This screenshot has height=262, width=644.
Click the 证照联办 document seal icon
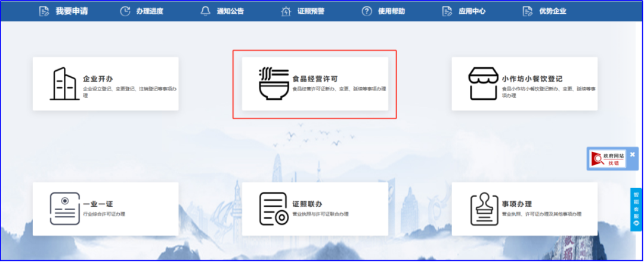pyautogui.click(x=274, y=208)
